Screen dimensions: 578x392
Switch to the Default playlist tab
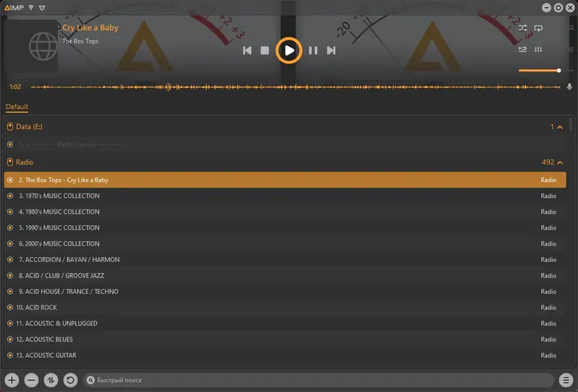click(17, 106)
